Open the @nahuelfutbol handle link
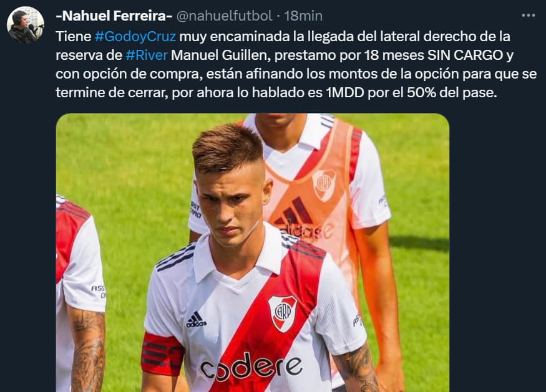Viewport: 546px width, 392px height. click(x=225, y=16)
